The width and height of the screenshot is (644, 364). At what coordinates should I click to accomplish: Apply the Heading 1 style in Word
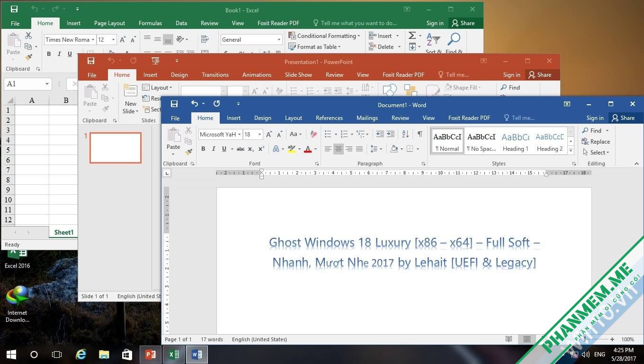click(515, 142)
